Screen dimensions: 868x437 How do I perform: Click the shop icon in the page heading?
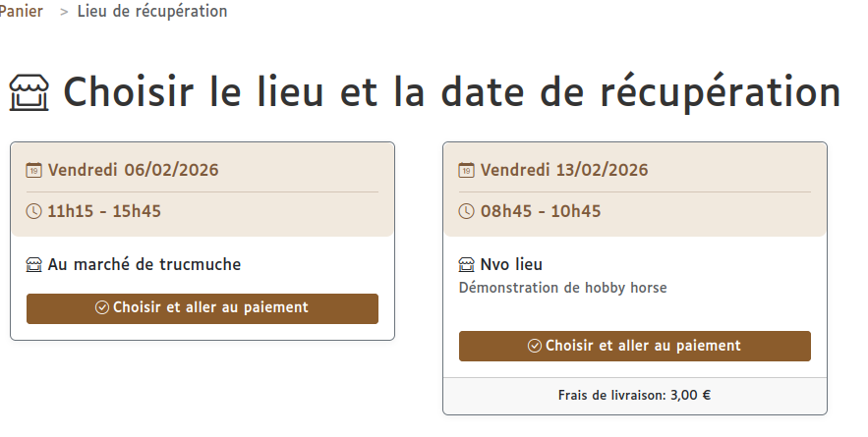[29, 93]
